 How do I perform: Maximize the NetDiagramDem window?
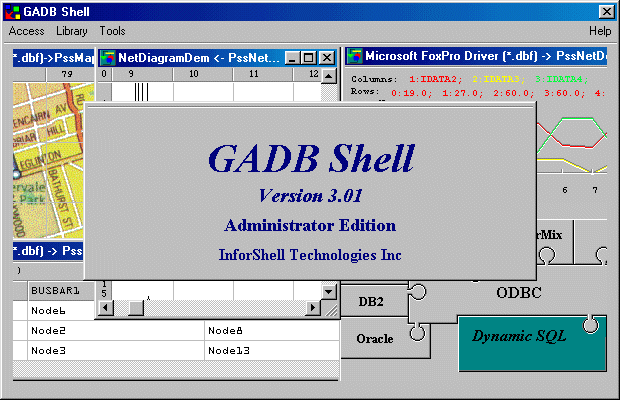click(x=308, y=58)
